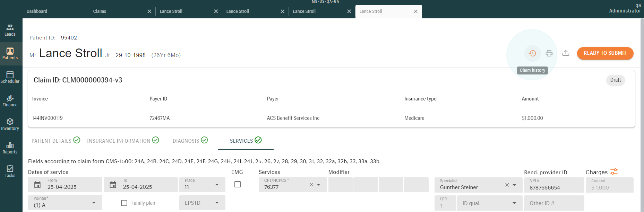This screenshot has width=644, height=212.
Task: Click the print claim icon
Action: [549, 53]
